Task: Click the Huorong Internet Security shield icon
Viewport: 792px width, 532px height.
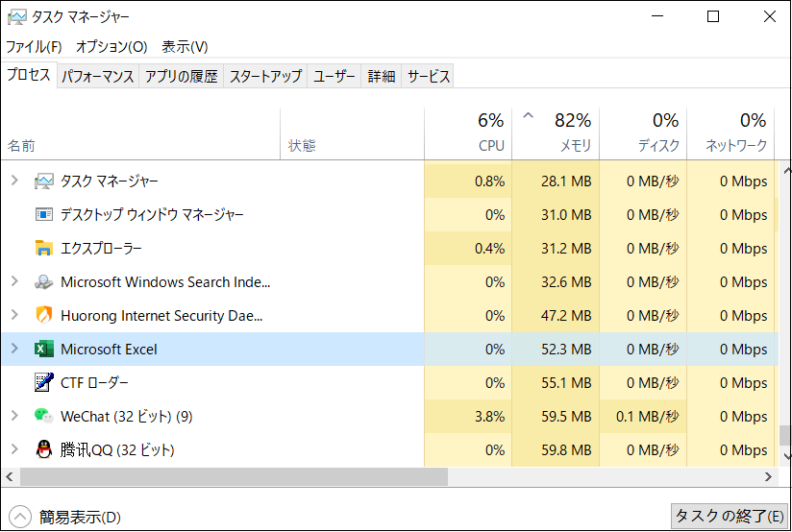Action: tap(44, 316)
